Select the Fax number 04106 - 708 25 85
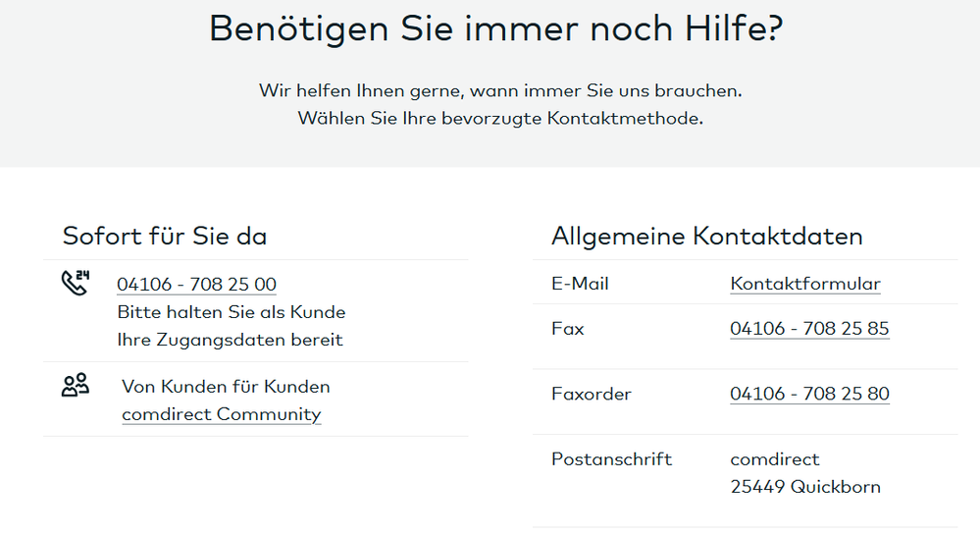The height and width of the screenshot is (535, 980). (809, 329)
